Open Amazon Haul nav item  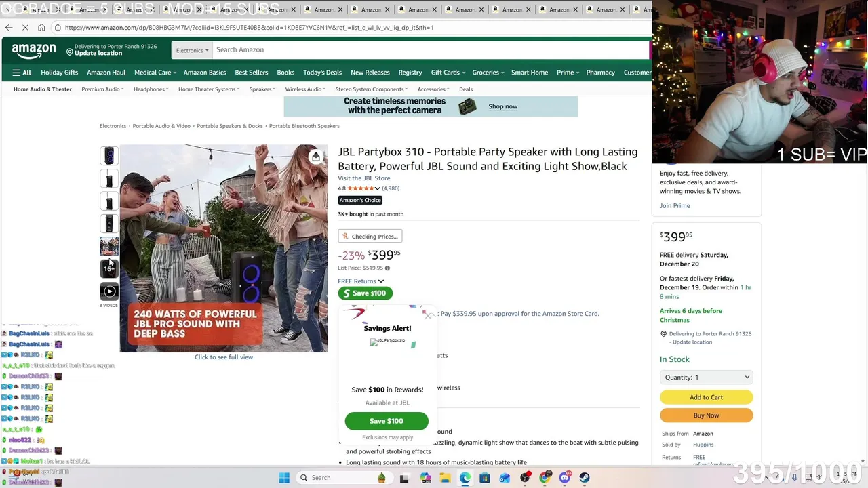coord(106,73)
